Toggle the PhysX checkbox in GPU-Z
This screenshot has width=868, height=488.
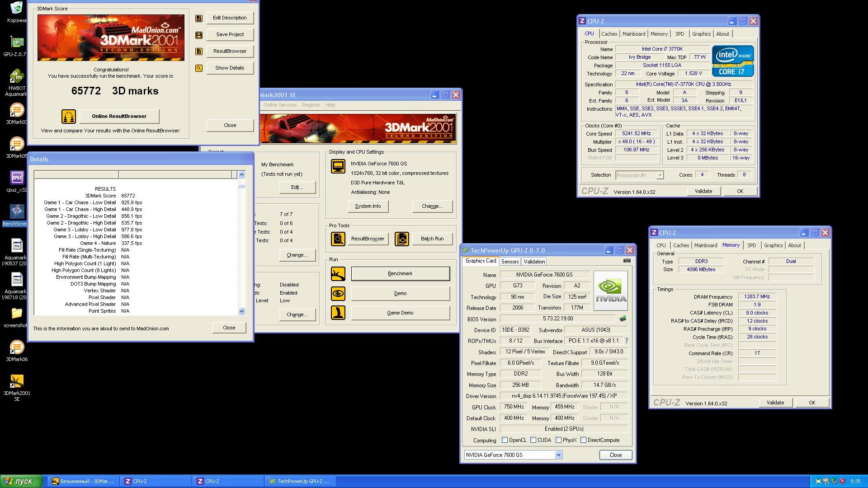point(559,440)
